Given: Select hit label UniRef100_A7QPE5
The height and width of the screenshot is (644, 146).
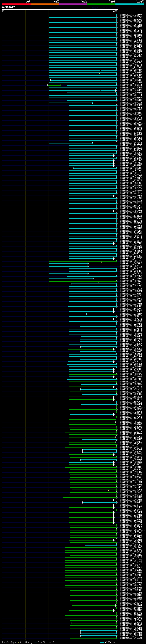Looking at the screenshot, I should (131, 40).
